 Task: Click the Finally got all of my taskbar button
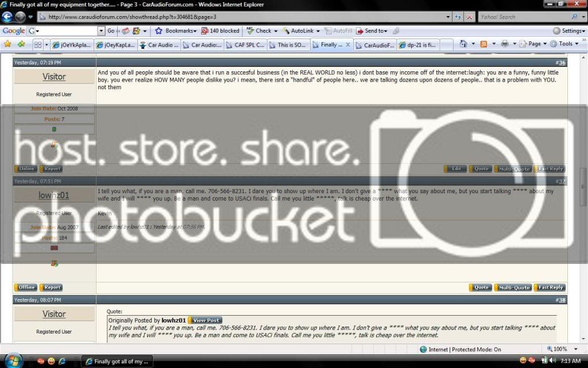[x=117, y=362]
